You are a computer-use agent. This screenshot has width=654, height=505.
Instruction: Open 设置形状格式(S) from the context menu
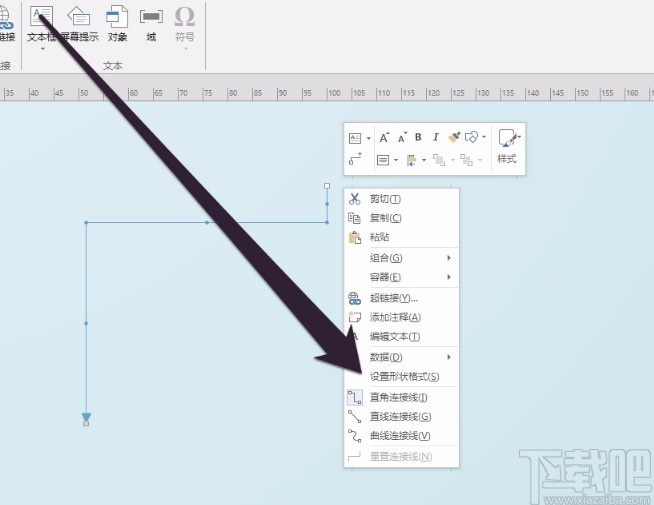401,377
